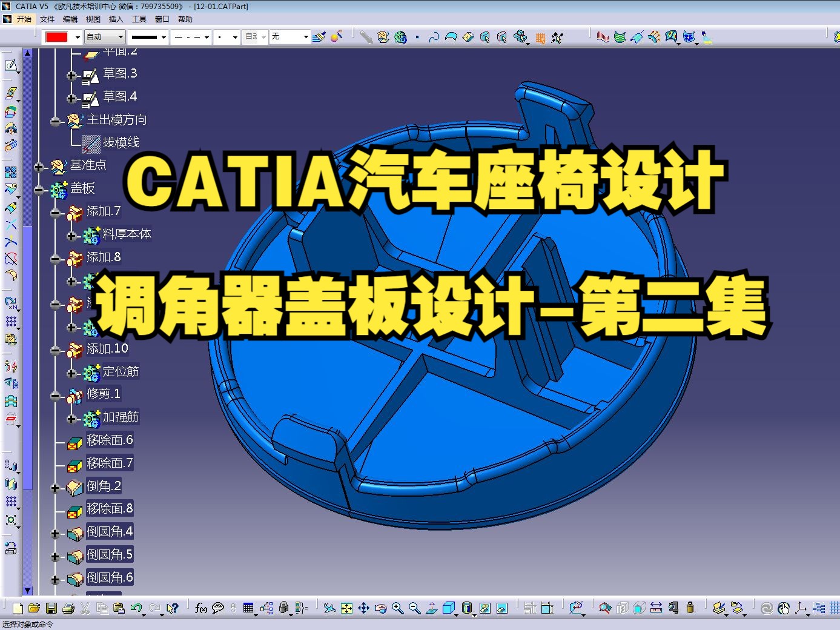Open the line type dropdown

tap(207, 38)
